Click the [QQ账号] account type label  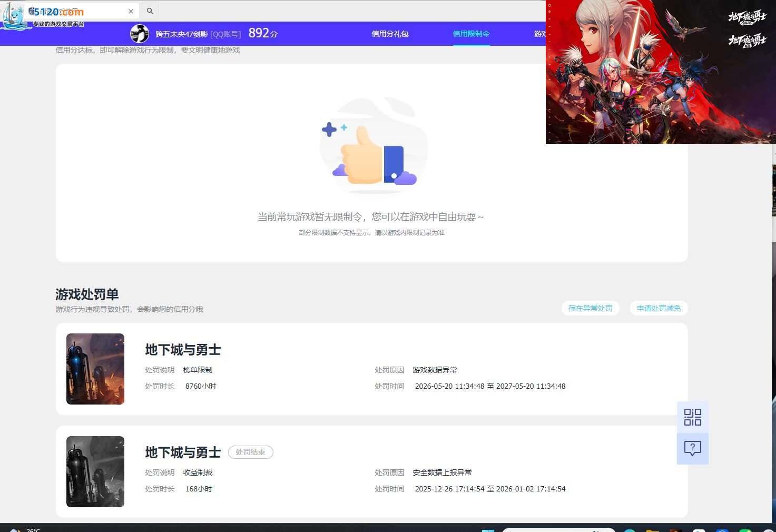(x=225, y=34)
